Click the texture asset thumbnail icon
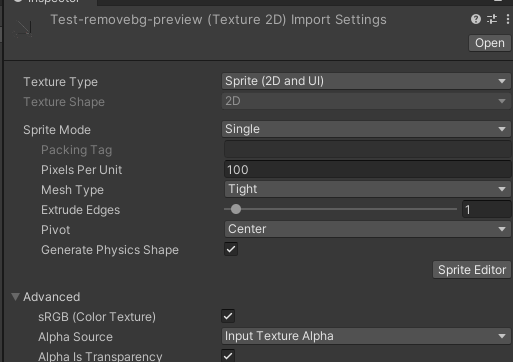 coord(23,28)
